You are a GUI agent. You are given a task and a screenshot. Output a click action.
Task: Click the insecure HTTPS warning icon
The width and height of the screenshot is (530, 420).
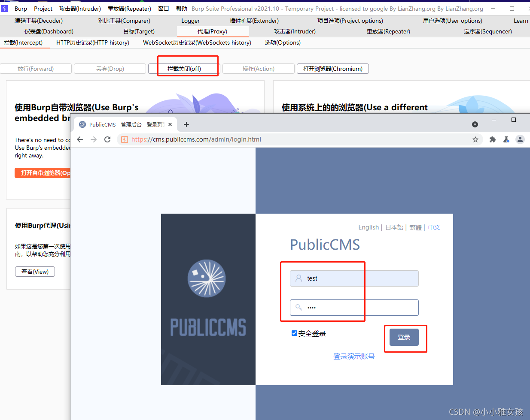125,139
